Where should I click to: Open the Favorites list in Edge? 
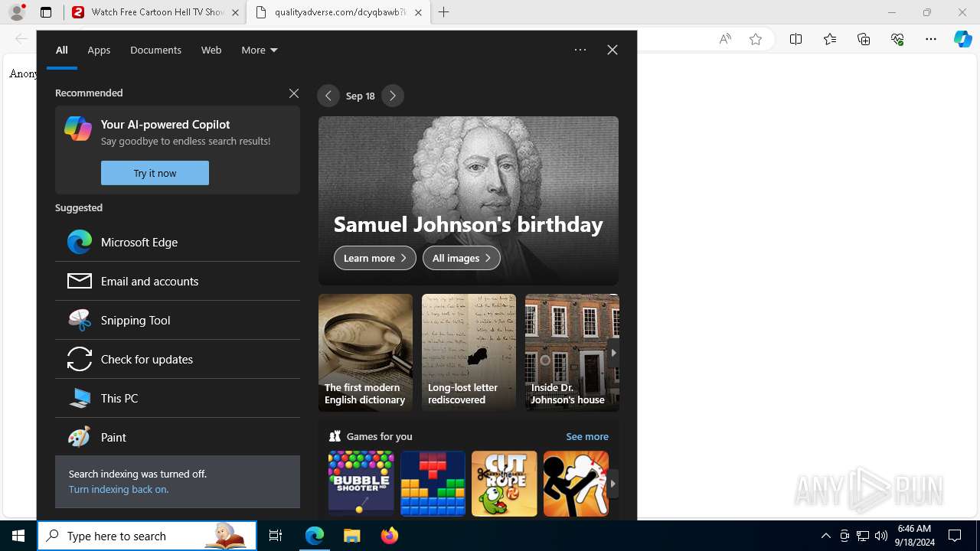point(830,39)
